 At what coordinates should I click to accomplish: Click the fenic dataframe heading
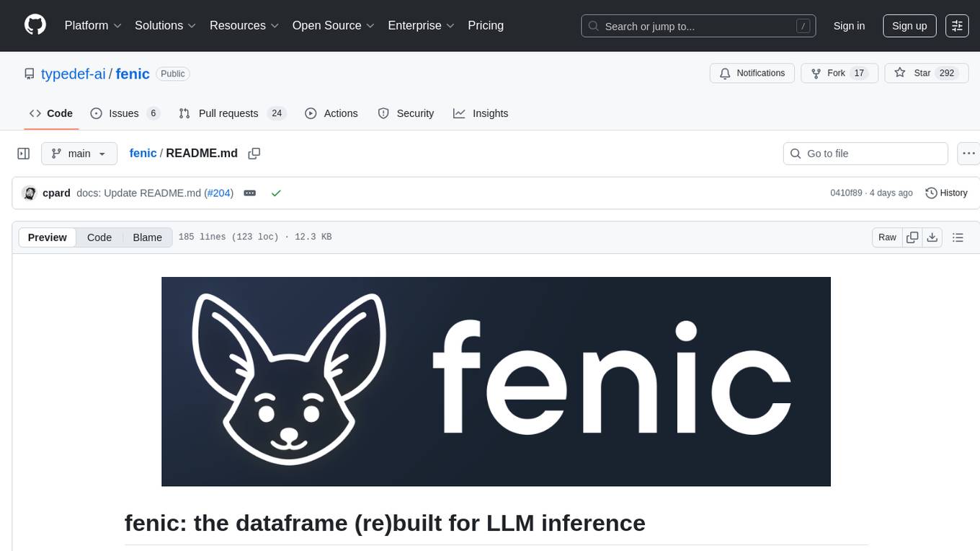click(385, 523)
